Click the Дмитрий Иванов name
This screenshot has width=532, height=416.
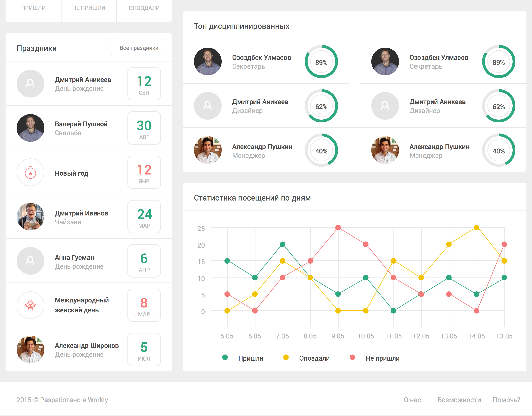[x=82, y=213]
